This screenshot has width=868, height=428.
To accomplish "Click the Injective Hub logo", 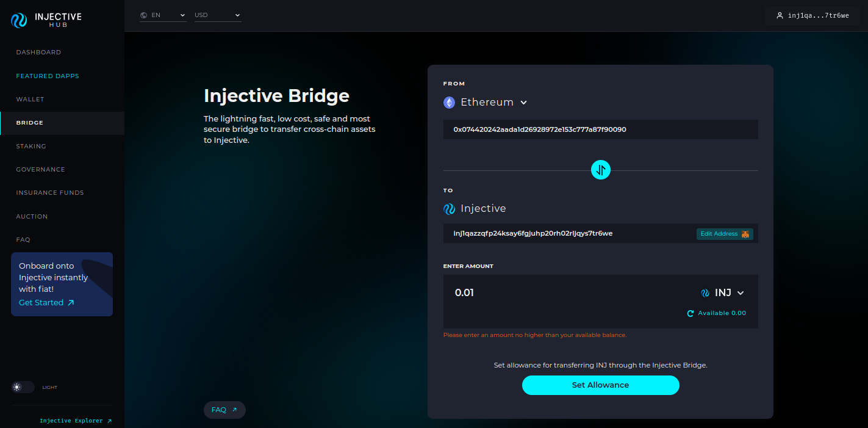I will tap(46, 20).
